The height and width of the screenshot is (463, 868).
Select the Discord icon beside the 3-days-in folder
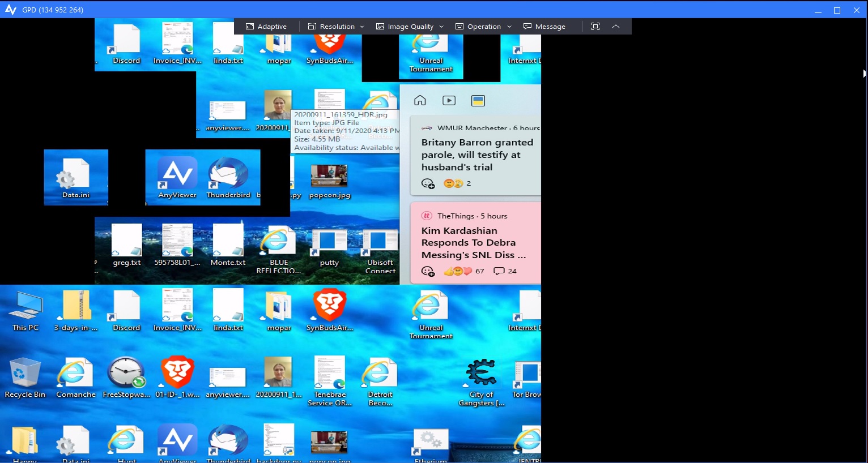pos(126,311)
